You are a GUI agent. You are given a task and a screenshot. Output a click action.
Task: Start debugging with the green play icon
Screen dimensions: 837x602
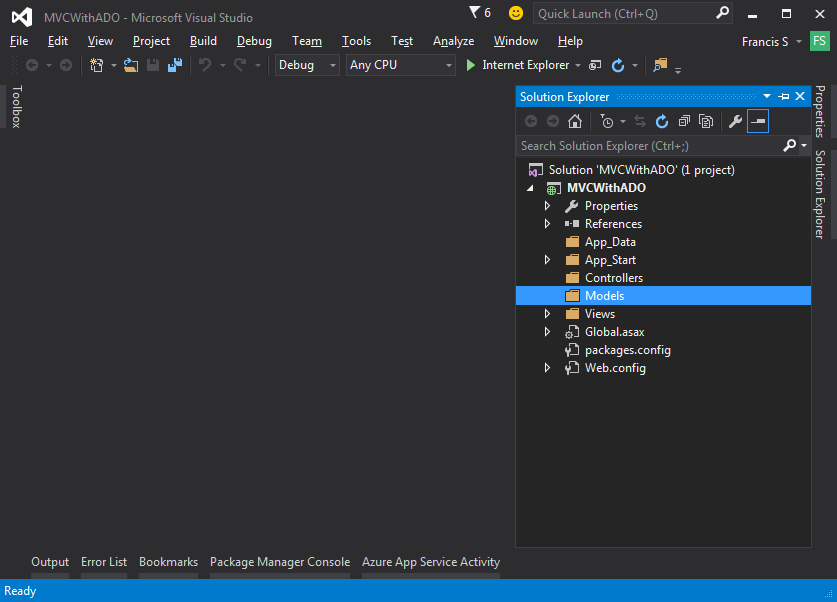coord(470,65)
